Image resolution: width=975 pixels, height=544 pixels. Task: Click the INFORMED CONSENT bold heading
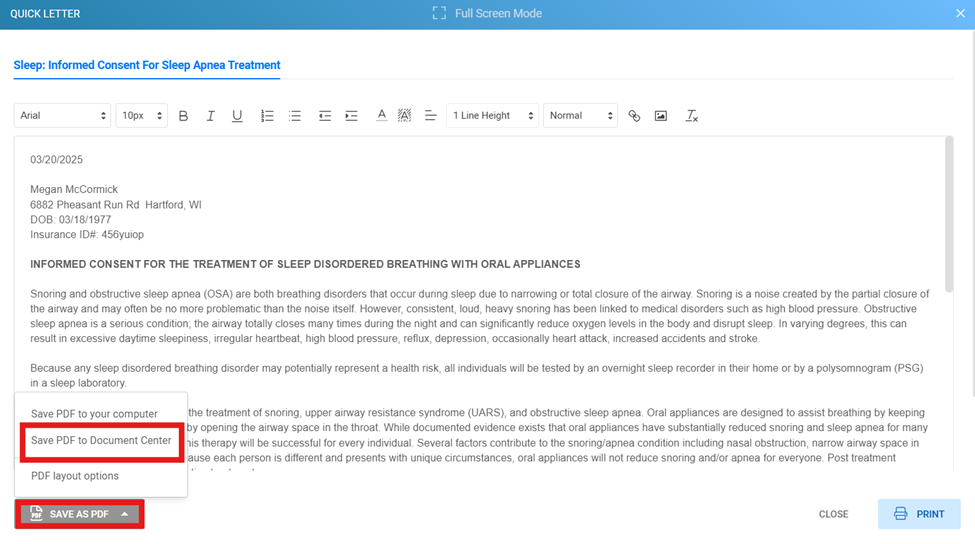click(x=305, y=264)
